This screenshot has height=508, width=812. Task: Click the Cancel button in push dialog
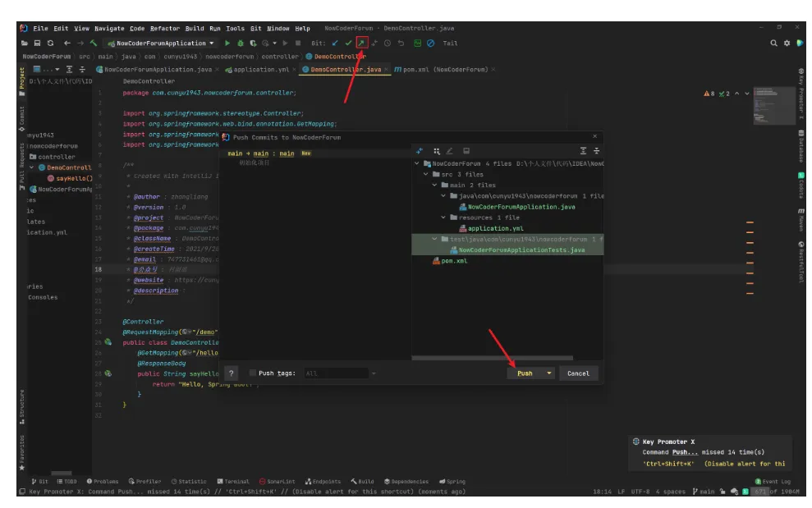pos(578,373)
